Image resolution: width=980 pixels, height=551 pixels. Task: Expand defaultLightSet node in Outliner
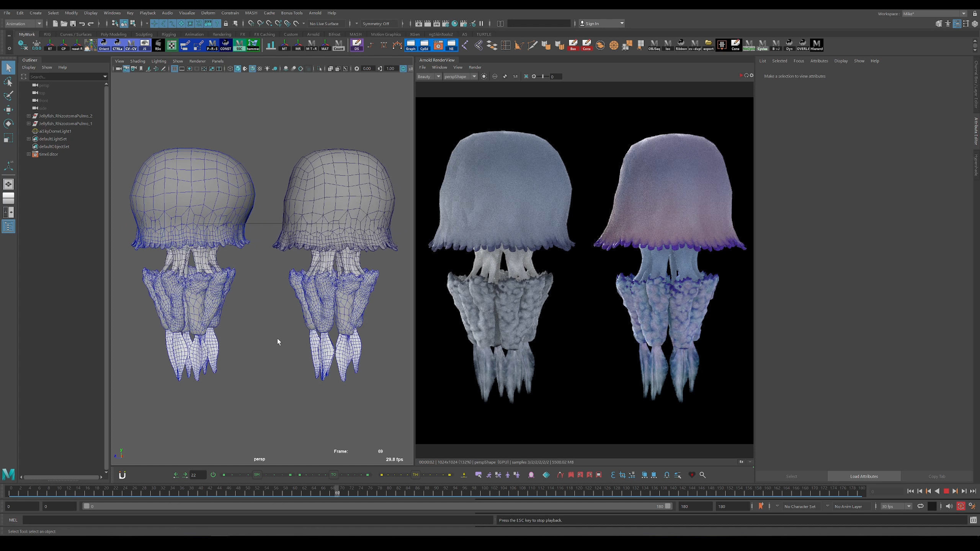29,139
